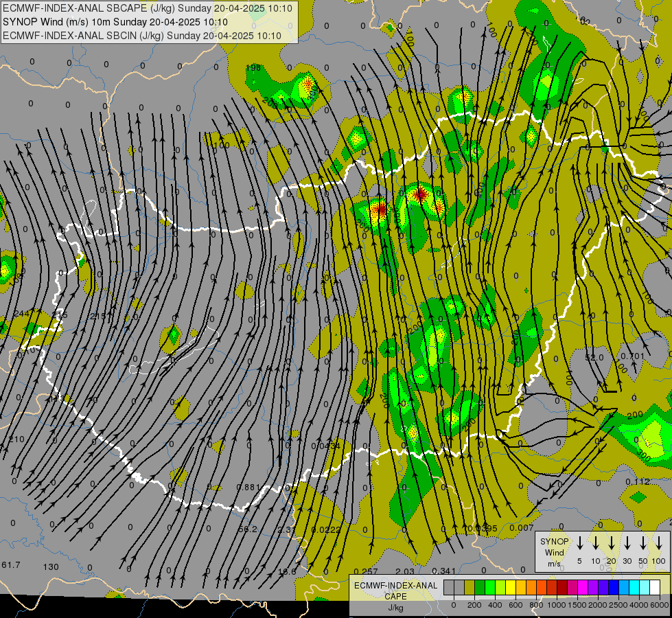
Task: Click the 0.007 value on the map
Action: click(x=522, y=528)
